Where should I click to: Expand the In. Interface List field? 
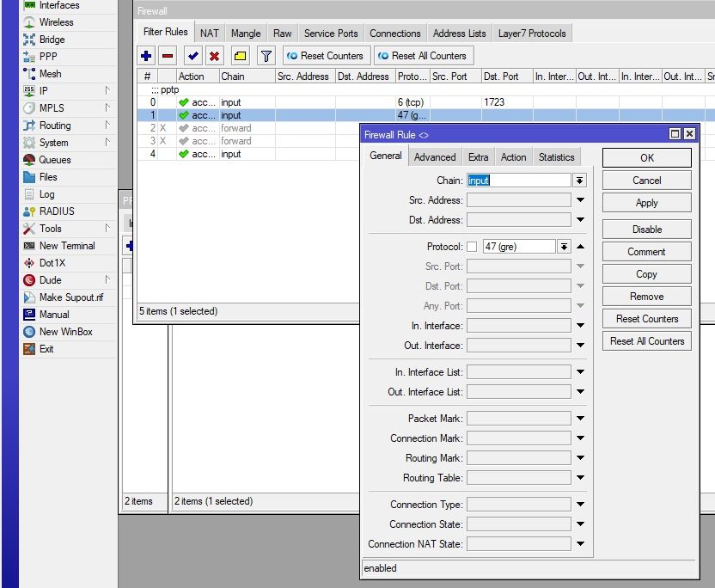580,371
